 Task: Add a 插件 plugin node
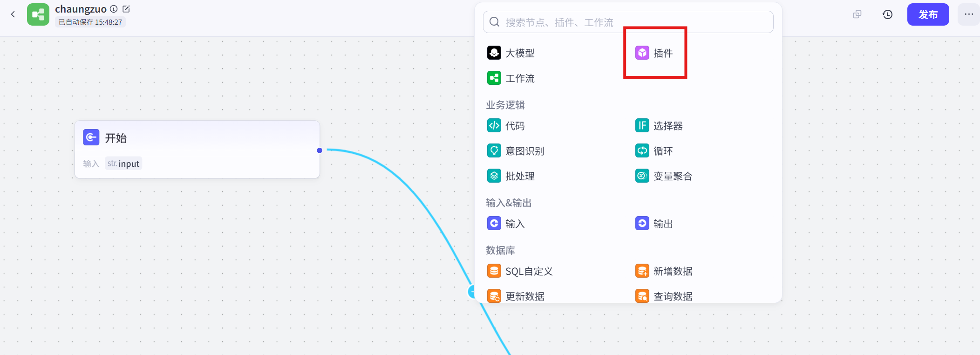pyautogui.click(x=654, y=53)
